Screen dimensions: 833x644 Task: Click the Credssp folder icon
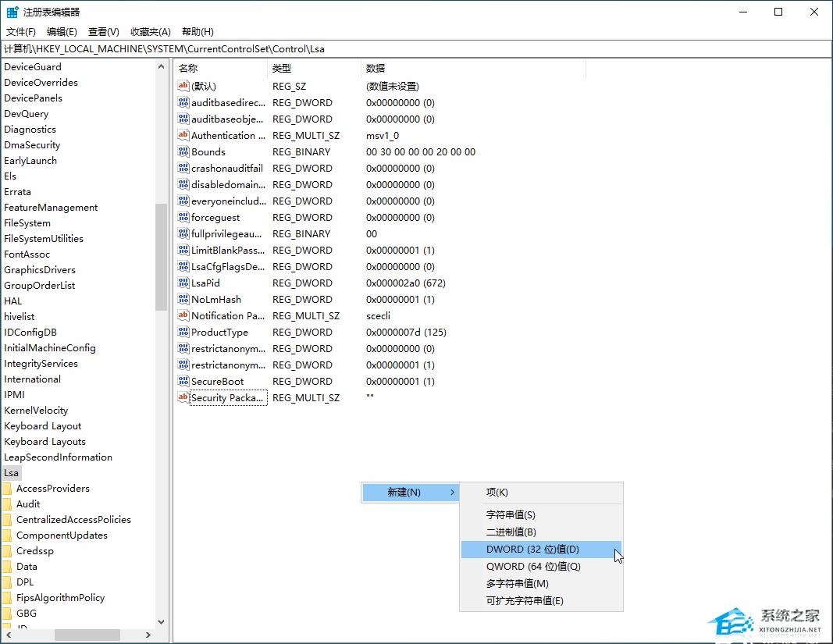[7, 551]
